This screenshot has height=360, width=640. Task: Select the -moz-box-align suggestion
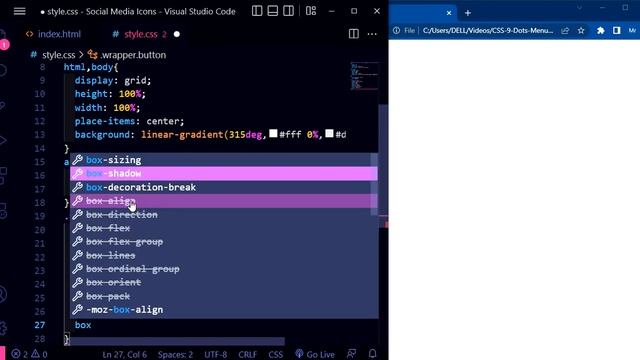pos(224,310)
